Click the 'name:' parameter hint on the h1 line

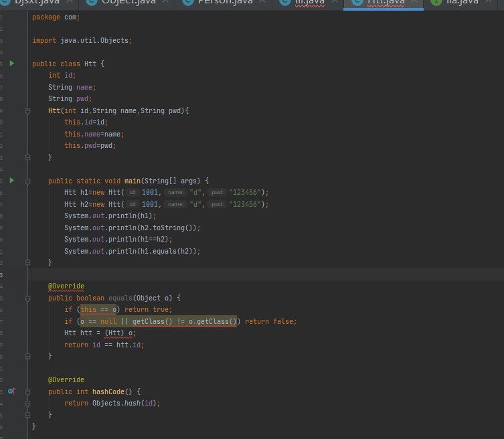[176, 193]
